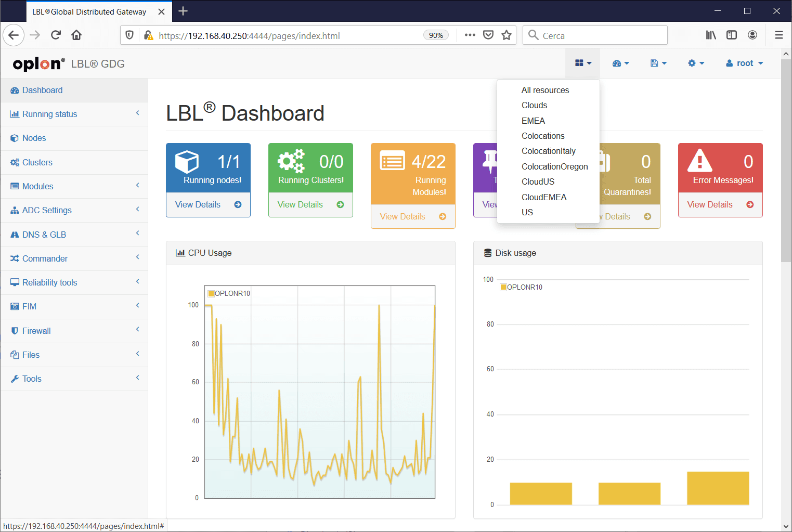Click Reliability tools monitor icon

[15, 282]
